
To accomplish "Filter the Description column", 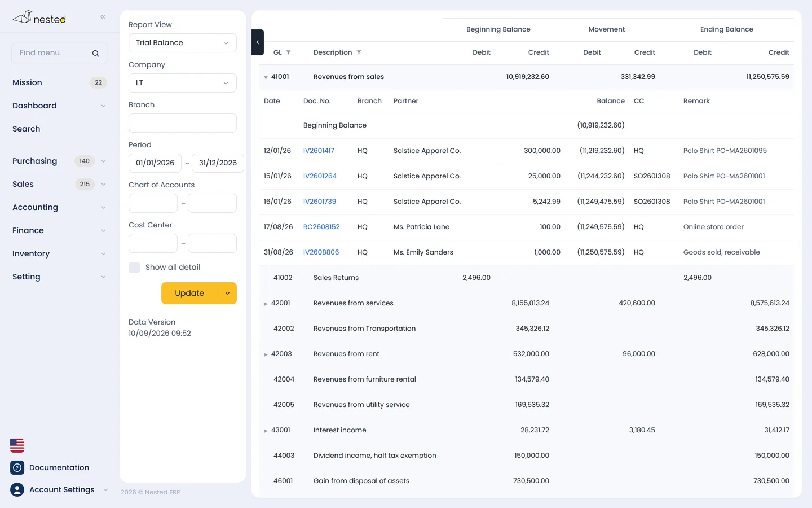I will [359, 52].
